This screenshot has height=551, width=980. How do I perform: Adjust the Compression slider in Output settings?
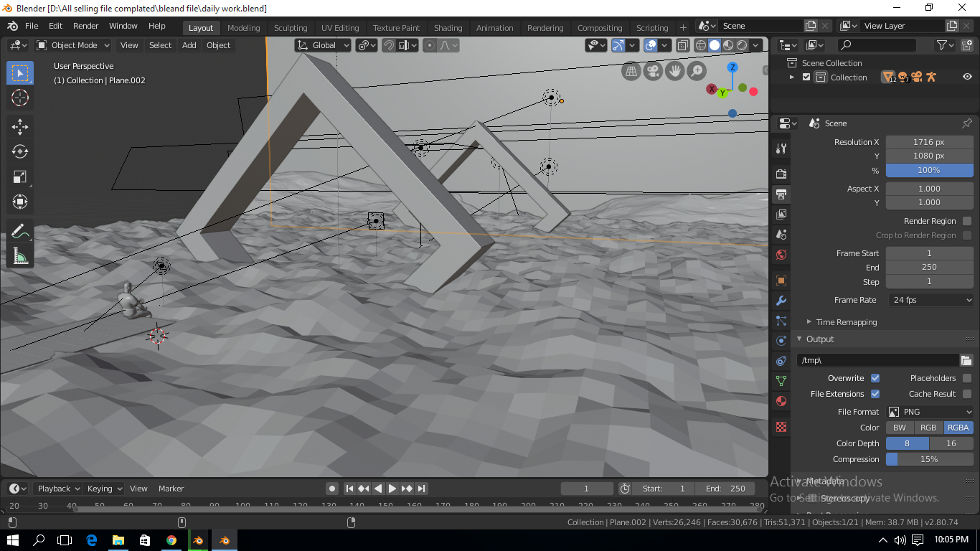coord(930,458)
